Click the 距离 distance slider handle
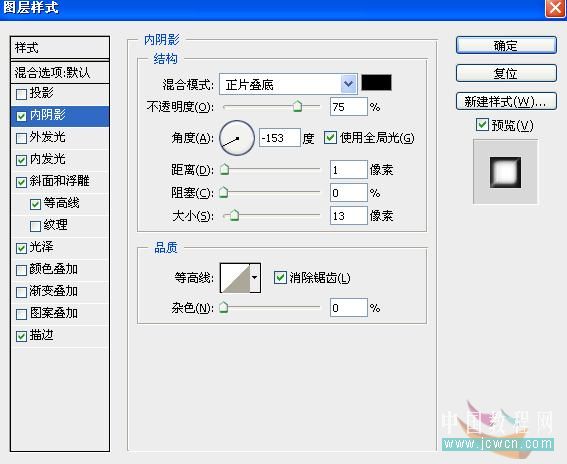Viewport: 567px width, 464px height. tap(225, 169)
